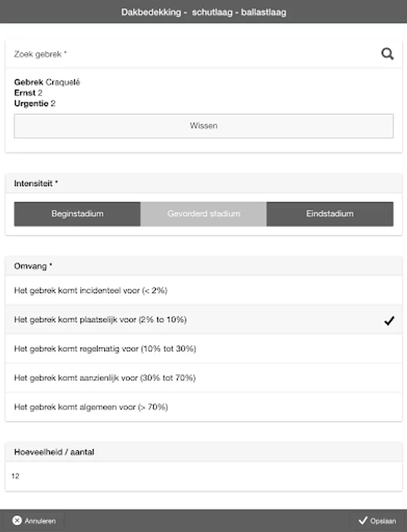
Task: Click the Dakbedekking title bar text
Action: [203, 12]
